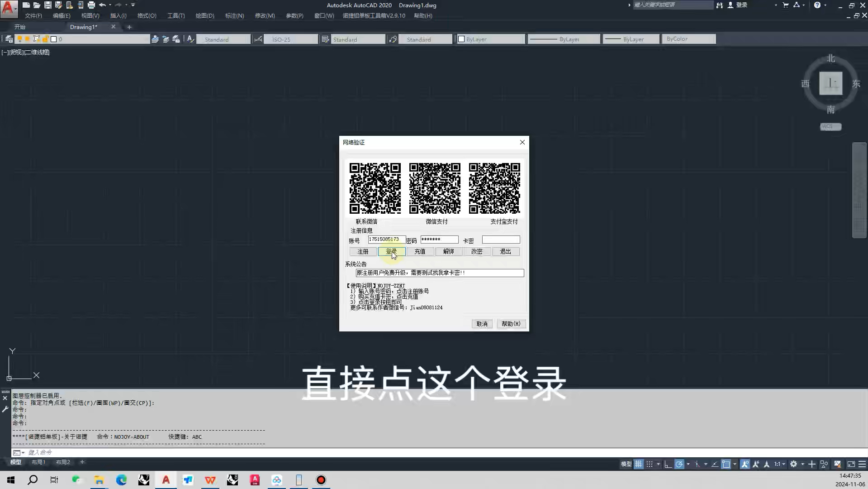Open the ByColor plot style dropdown
The image size is (868, 489).
[x=688, y=39]
